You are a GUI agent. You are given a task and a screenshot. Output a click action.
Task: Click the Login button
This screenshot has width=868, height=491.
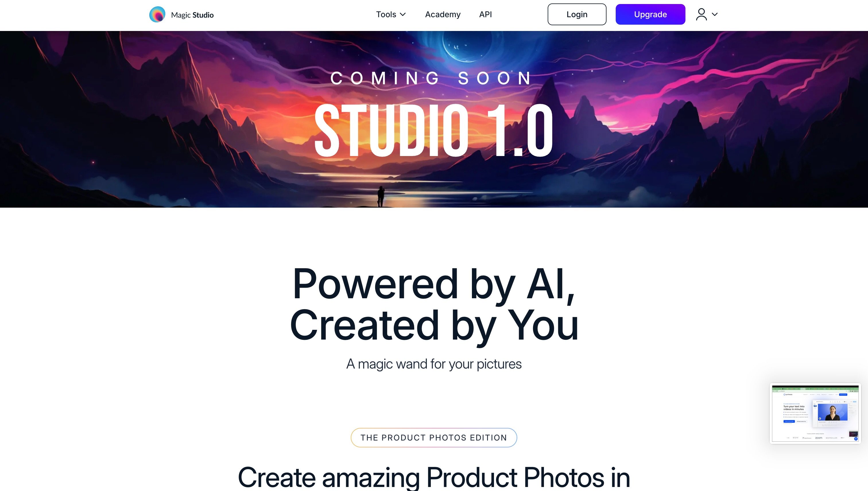pos(576,14)
